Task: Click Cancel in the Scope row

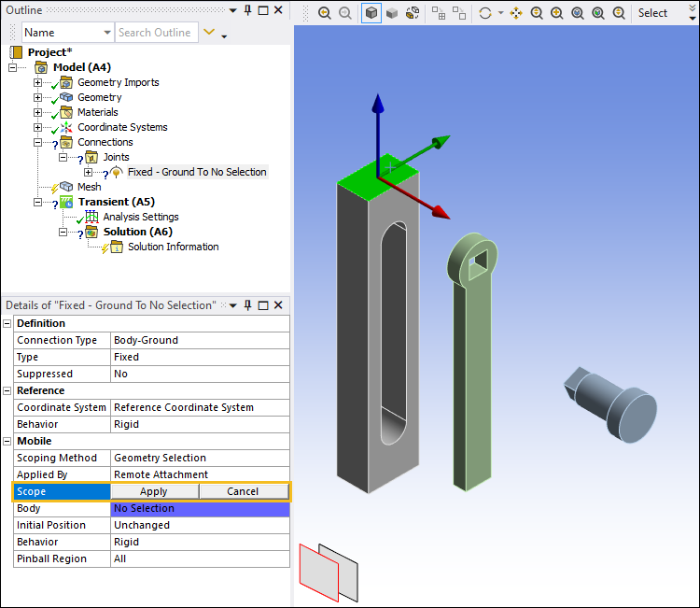Action: [243, 491]
